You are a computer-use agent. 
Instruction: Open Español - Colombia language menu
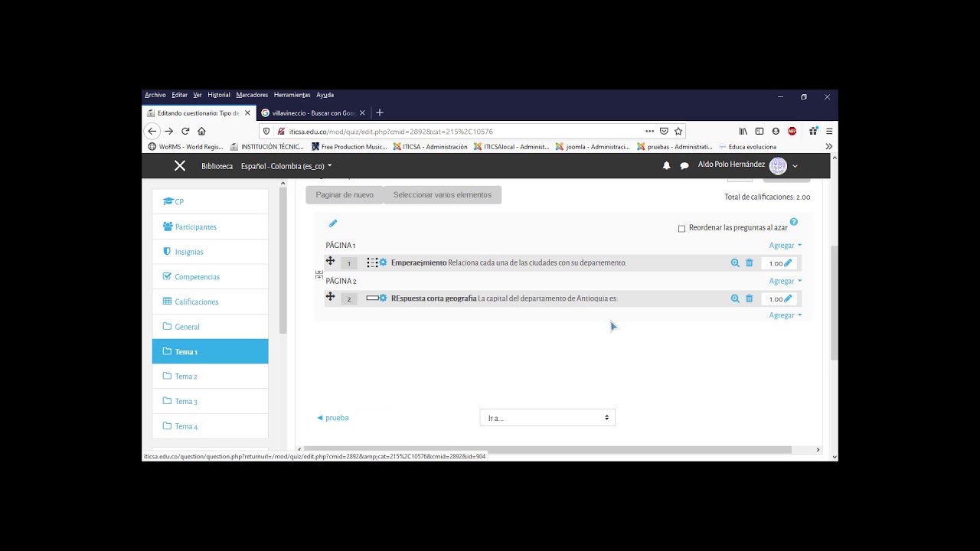click(286, 166)
